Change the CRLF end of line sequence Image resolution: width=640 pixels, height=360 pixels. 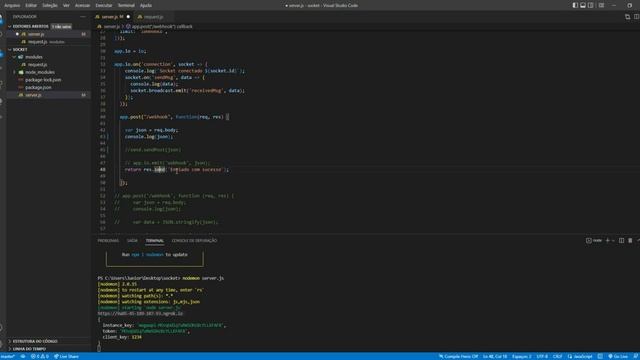click(557, 356)
